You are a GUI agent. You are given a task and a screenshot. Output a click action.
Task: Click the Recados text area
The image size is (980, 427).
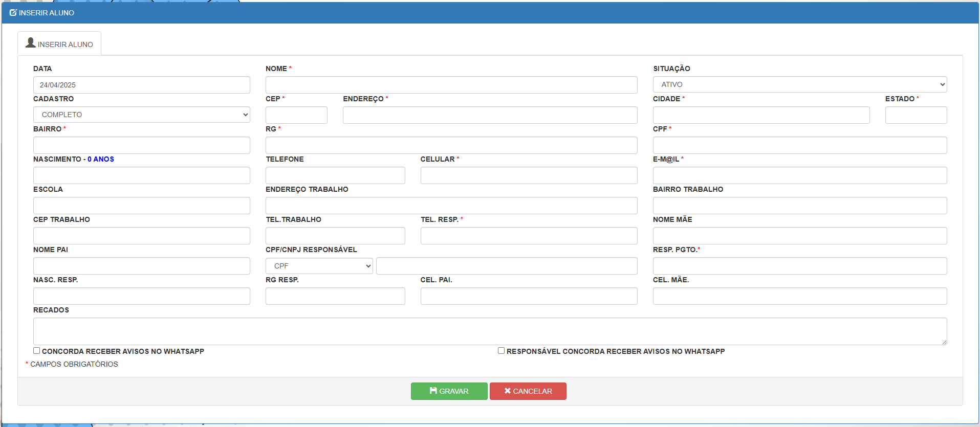(490, 331)
